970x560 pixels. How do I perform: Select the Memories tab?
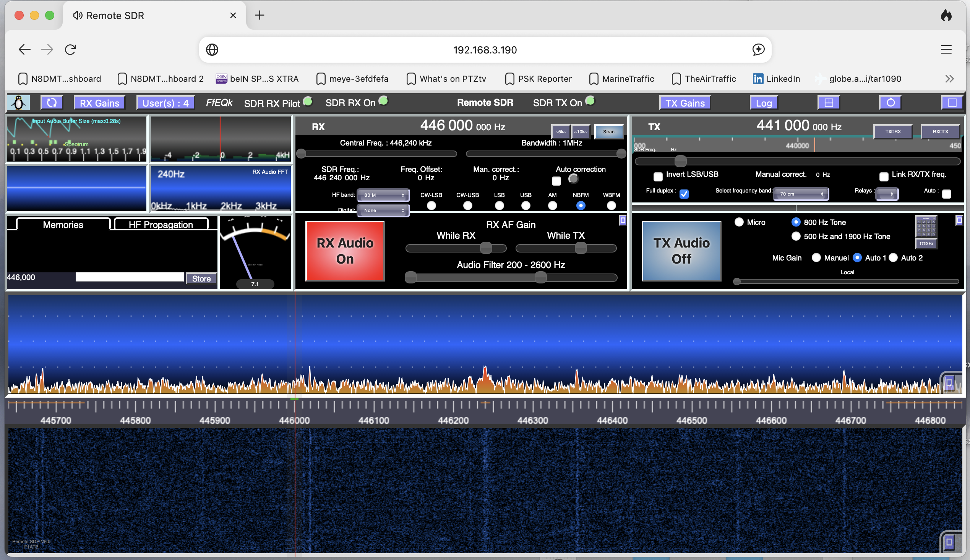pos(63,225)
